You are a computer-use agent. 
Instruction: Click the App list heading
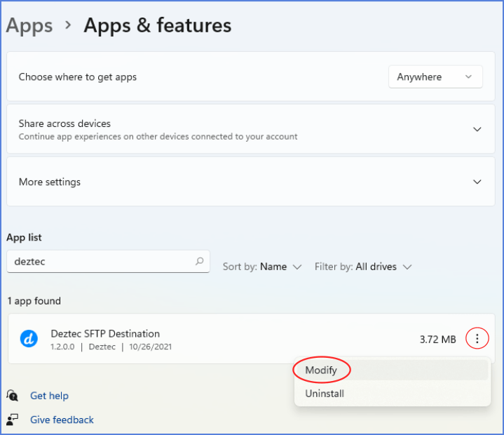coord(24,237)
